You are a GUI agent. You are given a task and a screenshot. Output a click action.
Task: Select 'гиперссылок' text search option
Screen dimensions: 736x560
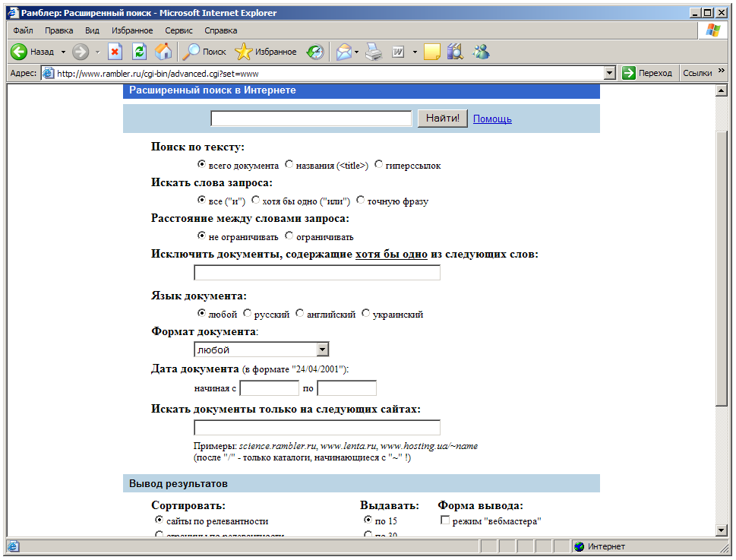(x=378, y=164)
